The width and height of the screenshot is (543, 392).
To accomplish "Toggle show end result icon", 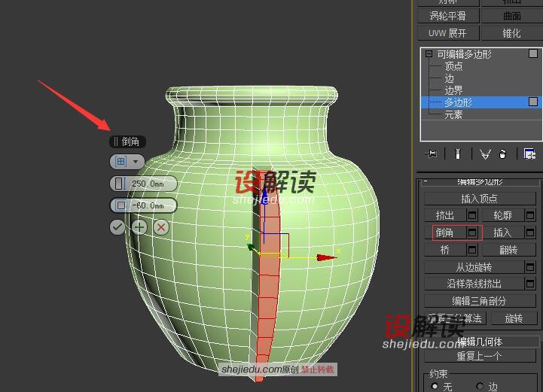I will point(458,153).
